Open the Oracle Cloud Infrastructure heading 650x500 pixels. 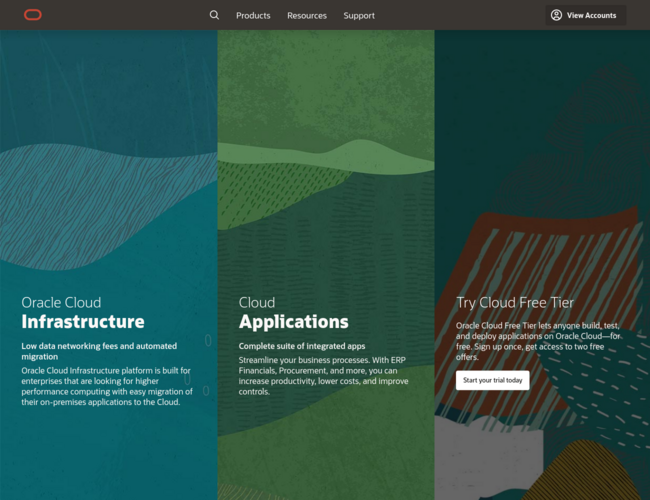83,312
